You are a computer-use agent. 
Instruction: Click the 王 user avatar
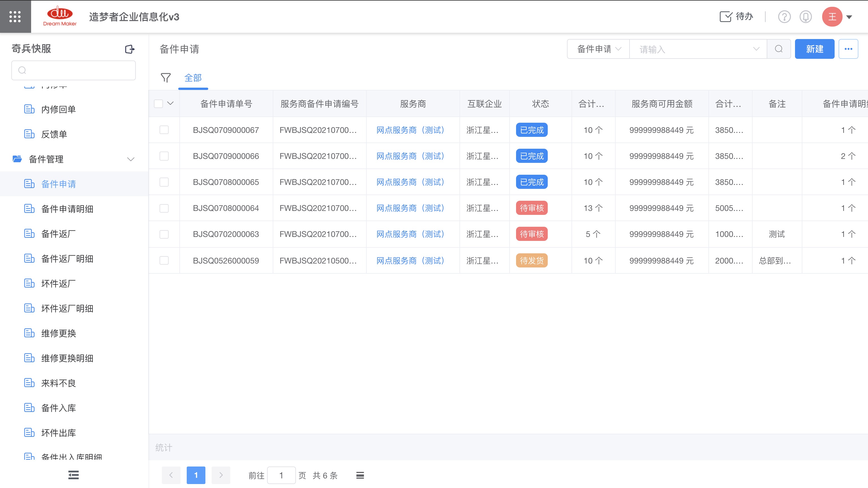click(x=832, y=16)
